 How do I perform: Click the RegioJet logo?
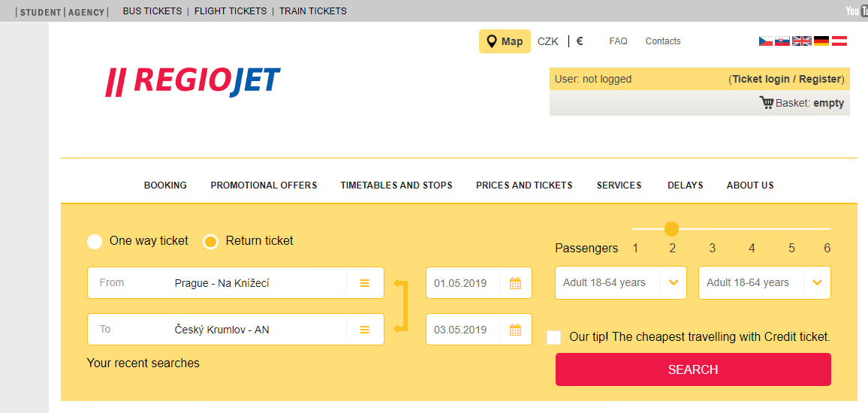(x=192, y=82)
